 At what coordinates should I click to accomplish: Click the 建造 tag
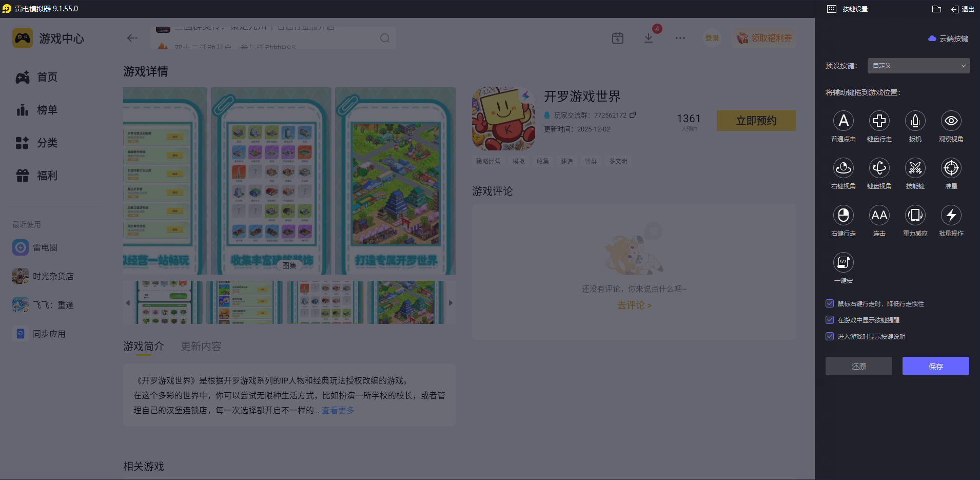click(567, 161)
